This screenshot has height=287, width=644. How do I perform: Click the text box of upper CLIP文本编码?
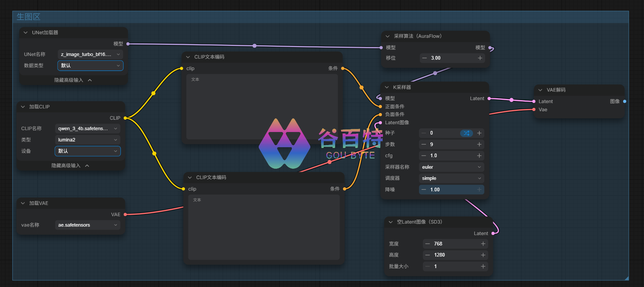coord(262,107)
